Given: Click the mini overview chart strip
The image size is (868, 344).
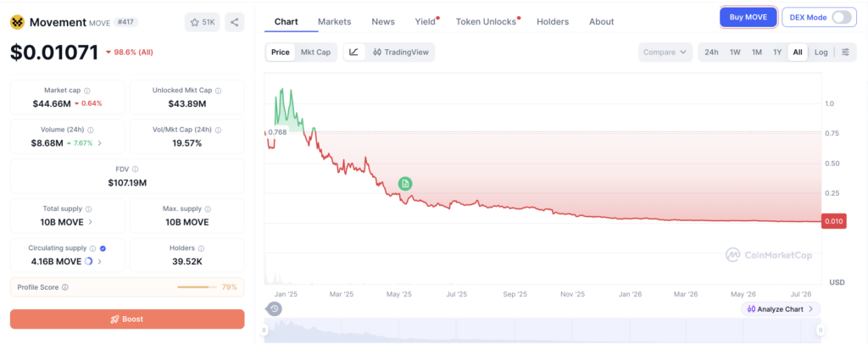Looking at the screenshot, I should pos(542,330).
